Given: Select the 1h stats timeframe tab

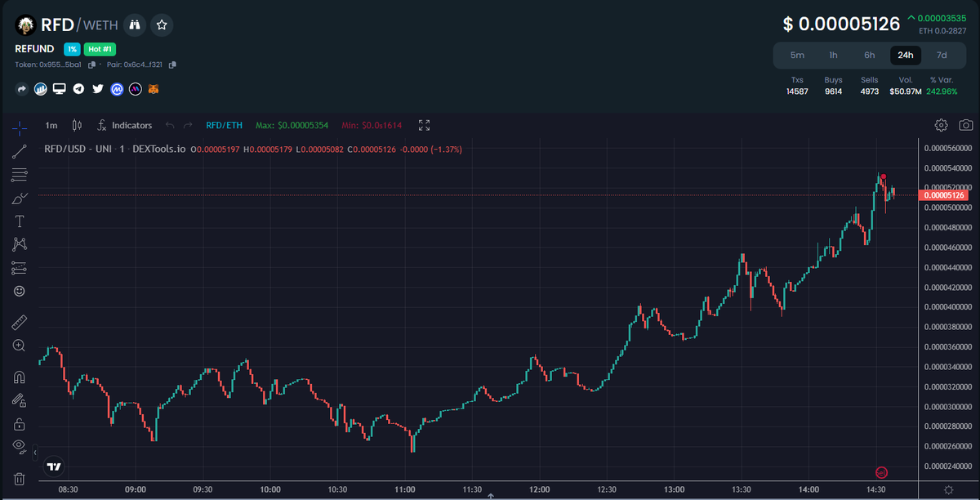Looking at the screenshot, I should (833, 55).
